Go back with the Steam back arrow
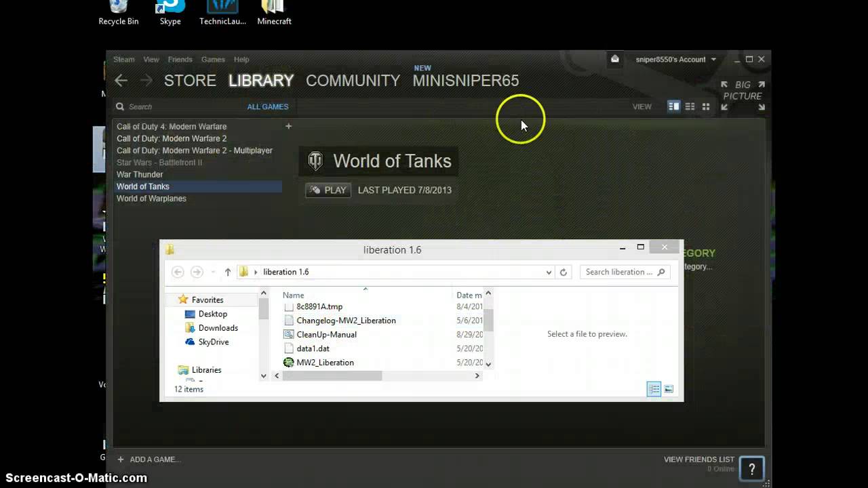The image size is (868, 488). (x=121, y=81)
